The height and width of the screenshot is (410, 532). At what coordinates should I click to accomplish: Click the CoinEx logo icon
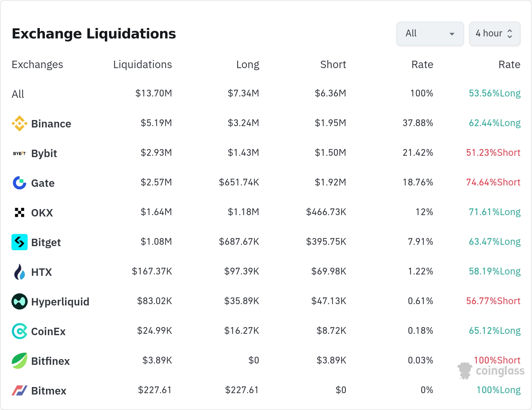[x=20, y=331]
